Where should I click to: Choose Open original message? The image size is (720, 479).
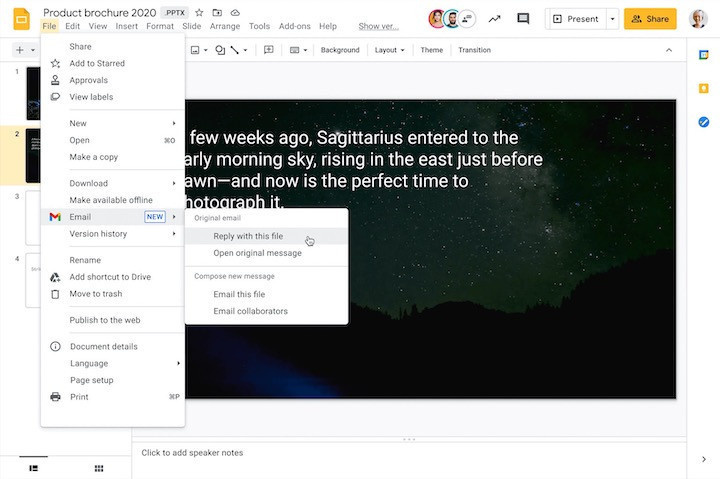[x=266, y=253]
